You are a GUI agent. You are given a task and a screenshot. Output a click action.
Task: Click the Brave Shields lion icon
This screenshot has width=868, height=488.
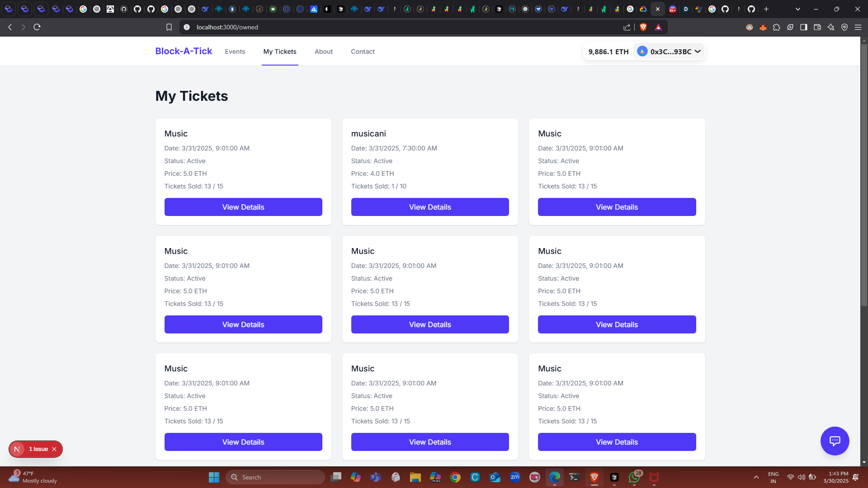(x=643, y=27)
